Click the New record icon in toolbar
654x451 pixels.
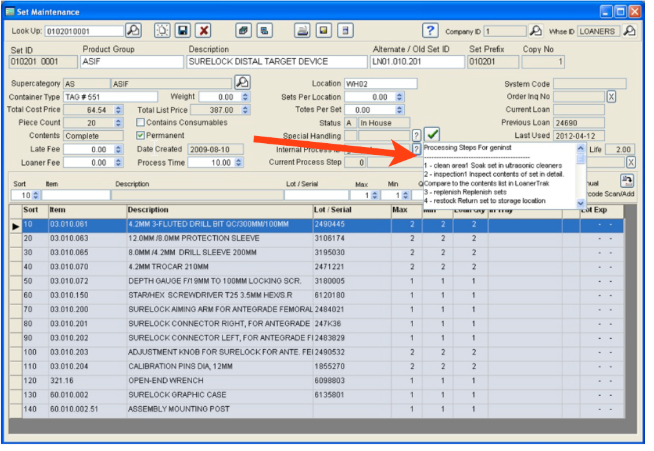163,30
